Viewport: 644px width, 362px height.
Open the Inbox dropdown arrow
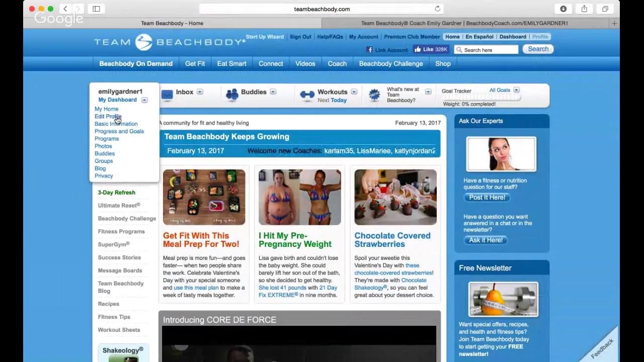tap(200, 92)
